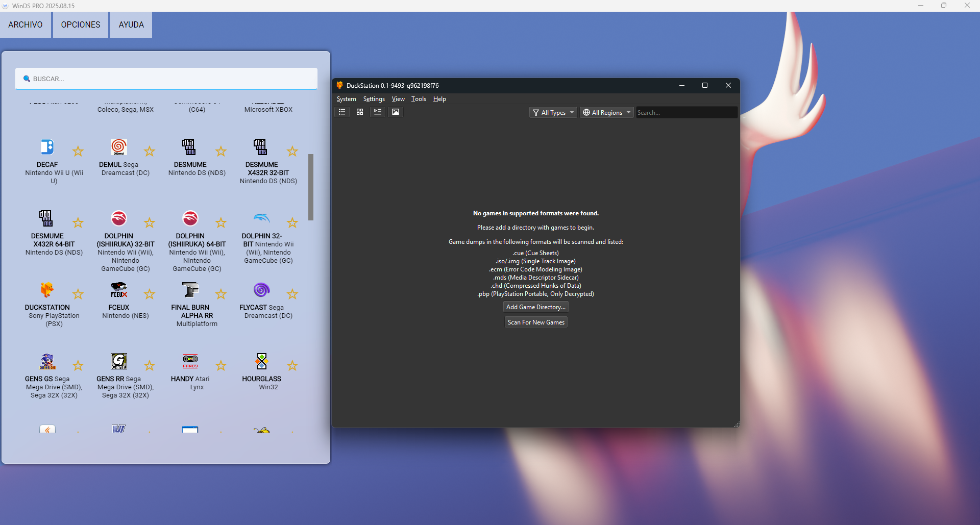Toggle merge disc sets in DuckStation toolbar
The image size is (980, 525).
[x=378, y=112]
